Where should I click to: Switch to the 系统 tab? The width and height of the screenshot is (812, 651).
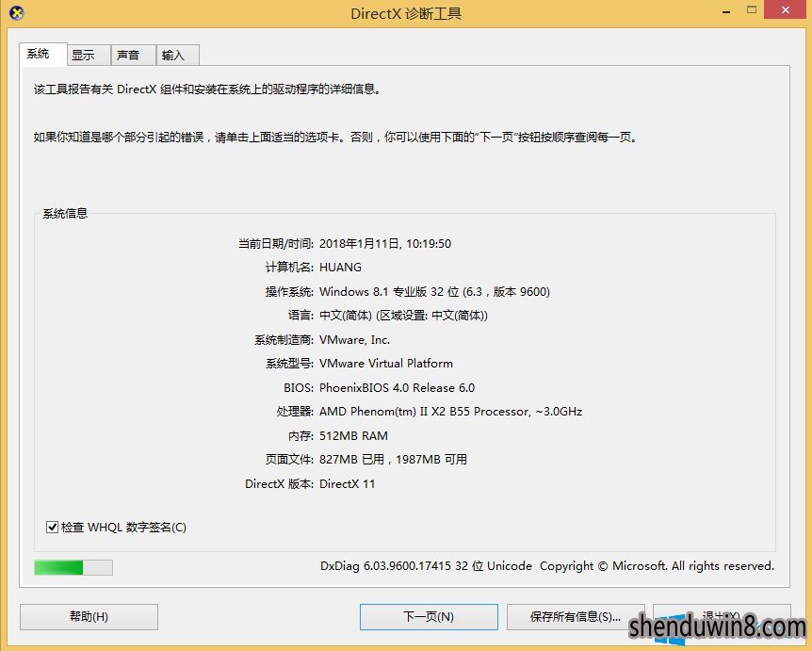(43, 54)
